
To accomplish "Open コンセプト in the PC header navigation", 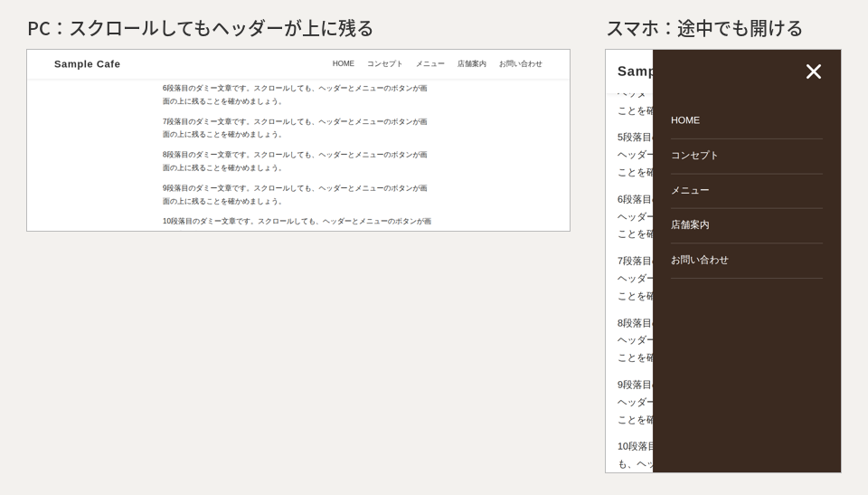I will coord(385,63).
